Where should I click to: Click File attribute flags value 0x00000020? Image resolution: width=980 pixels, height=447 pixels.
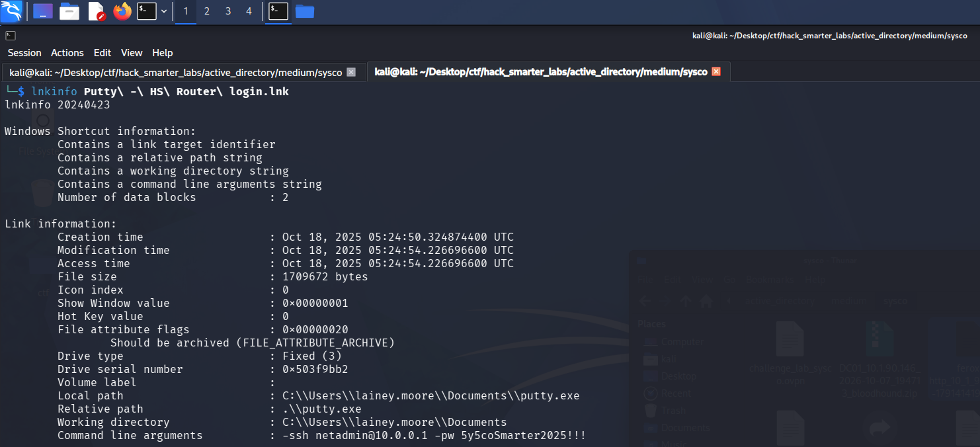point(315,329)
